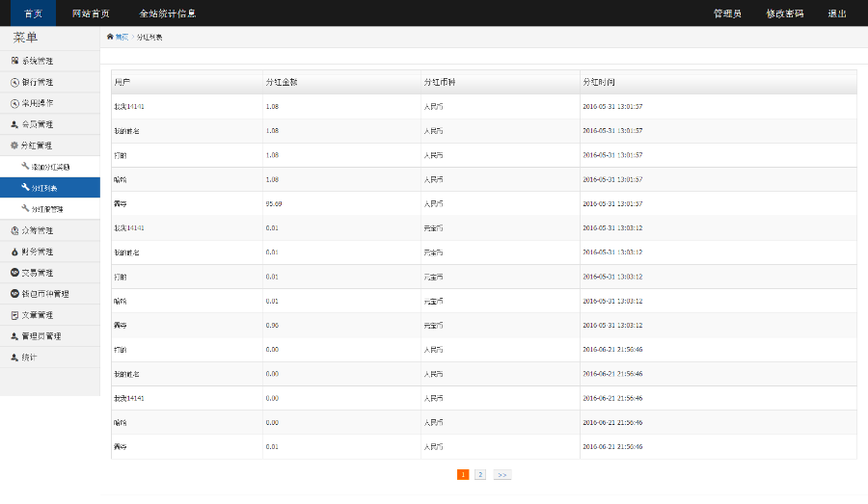The image size is (868, 504).
Task: Collapse 分红管理 using its gear icon
Action: pyautogui.click(x=14, y=146)
